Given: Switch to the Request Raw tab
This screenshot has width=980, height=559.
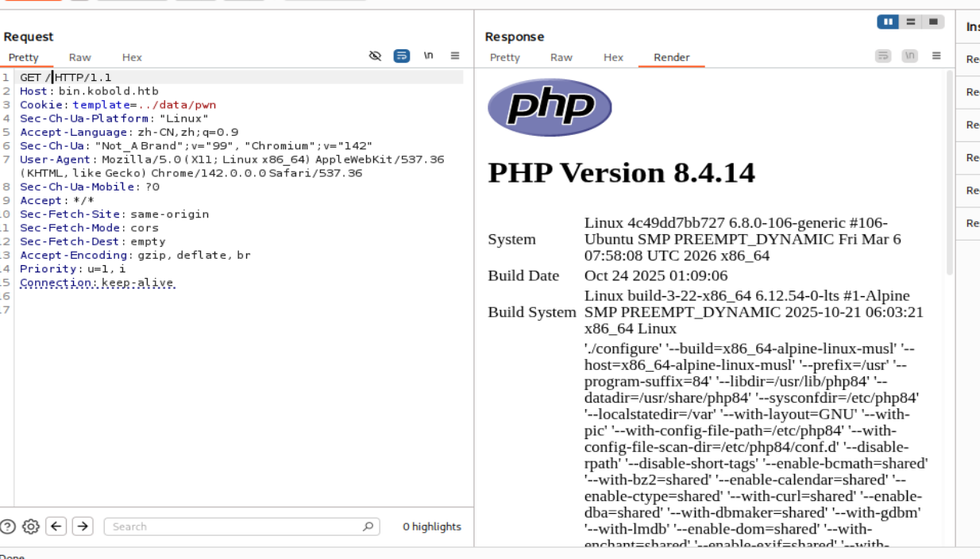Looking at the screenshot, I should click(x=79, y=57).
